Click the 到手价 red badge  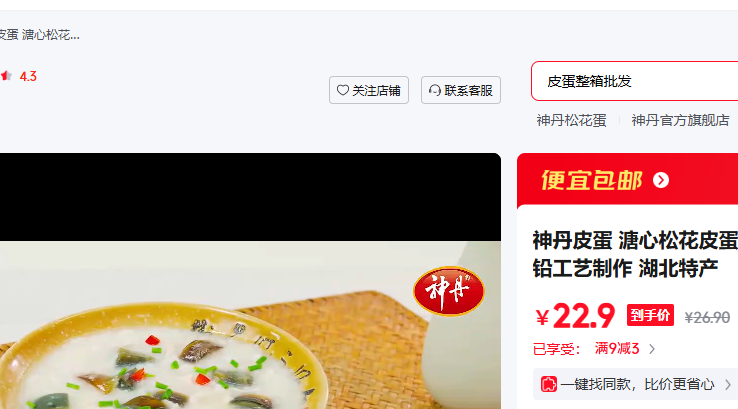pyautogui.click(x=650, y=315)
